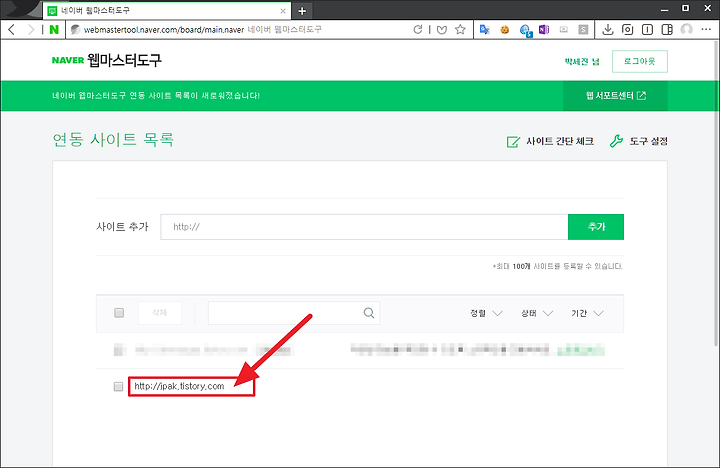The height and width of the screenshot is (468, 720).
Task: Select the 네이버 웹마스터도구 browser tab
Action: click(x=167, y=11)
